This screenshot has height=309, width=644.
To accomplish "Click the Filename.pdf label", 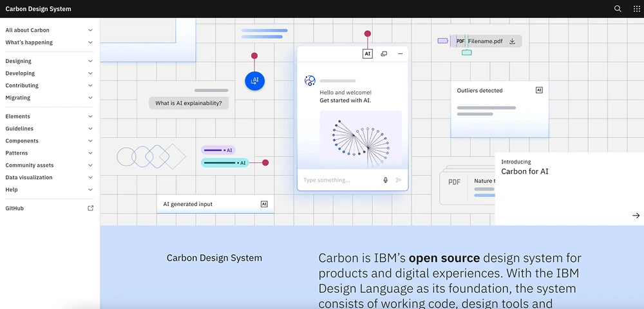I will click(x=485, y=41).
